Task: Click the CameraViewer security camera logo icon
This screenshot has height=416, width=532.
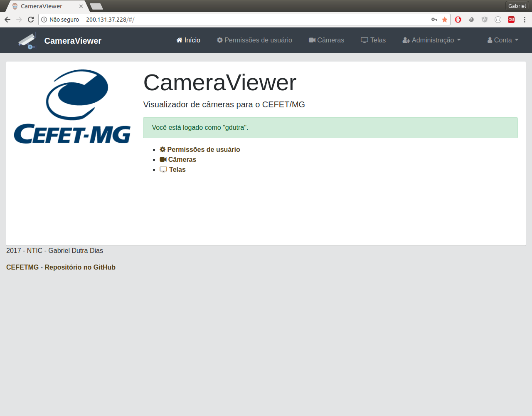Action: point(27,41)
